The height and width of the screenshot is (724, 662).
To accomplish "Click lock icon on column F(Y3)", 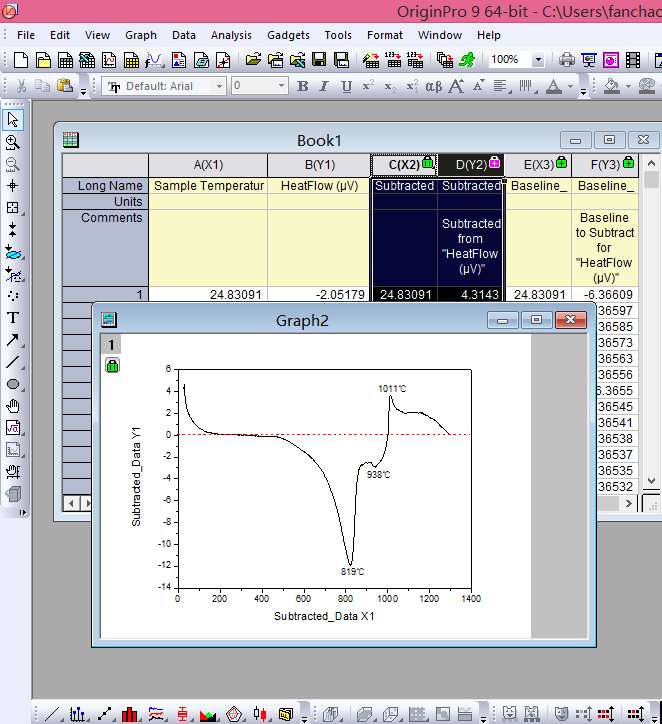I will tap(628, 162).
